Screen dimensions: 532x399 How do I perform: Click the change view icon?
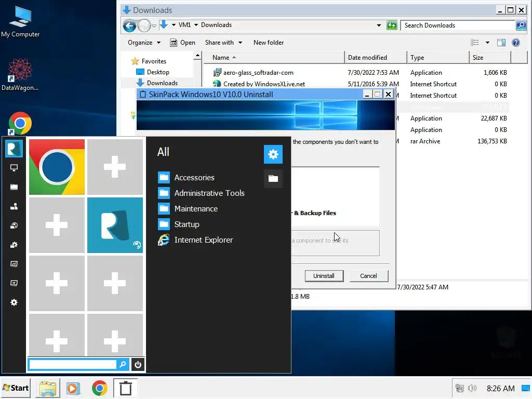coord(475,43)
